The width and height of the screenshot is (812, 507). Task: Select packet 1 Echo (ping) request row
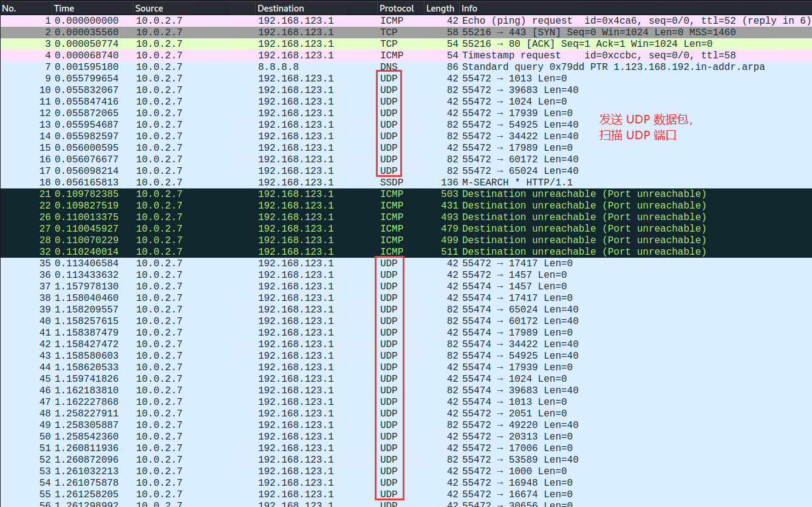[406, 21]
